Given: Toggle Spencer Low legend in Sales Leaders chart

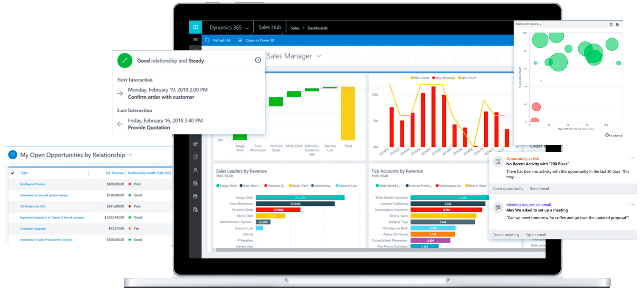Looking at the screenshot, I should [346, 186].
